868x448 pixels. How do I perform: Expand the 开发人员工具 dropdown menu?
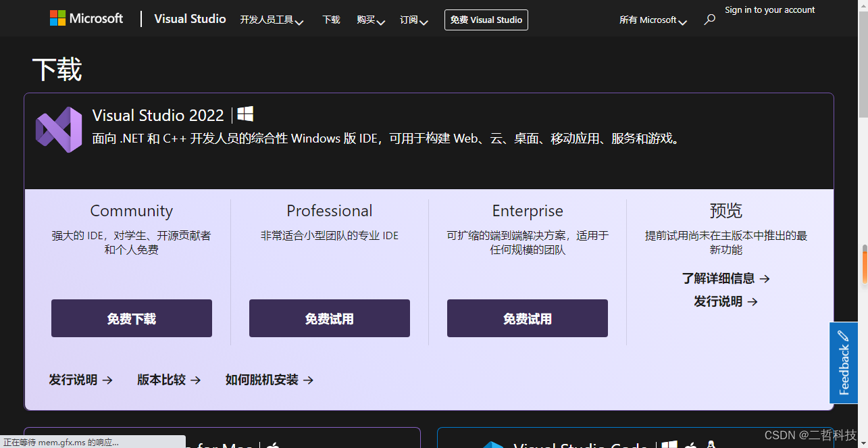[272, 20]
